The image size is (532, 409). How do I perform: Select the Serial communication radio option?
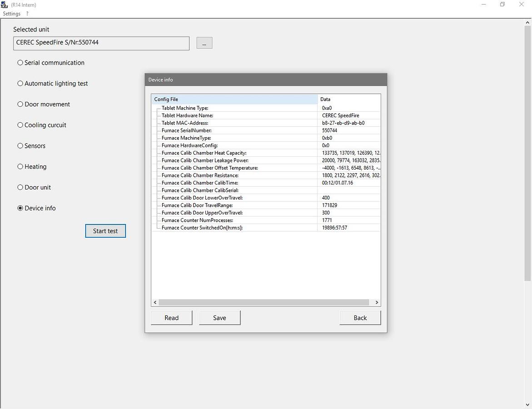(x=20, y=63)
